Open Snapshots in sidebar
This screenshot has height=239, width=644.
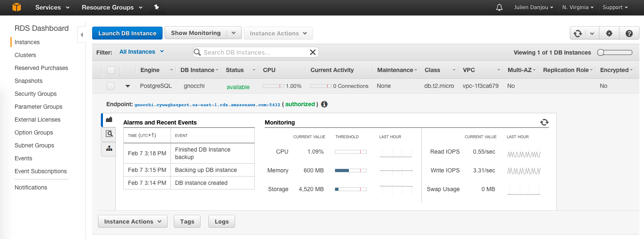[28, 81]
